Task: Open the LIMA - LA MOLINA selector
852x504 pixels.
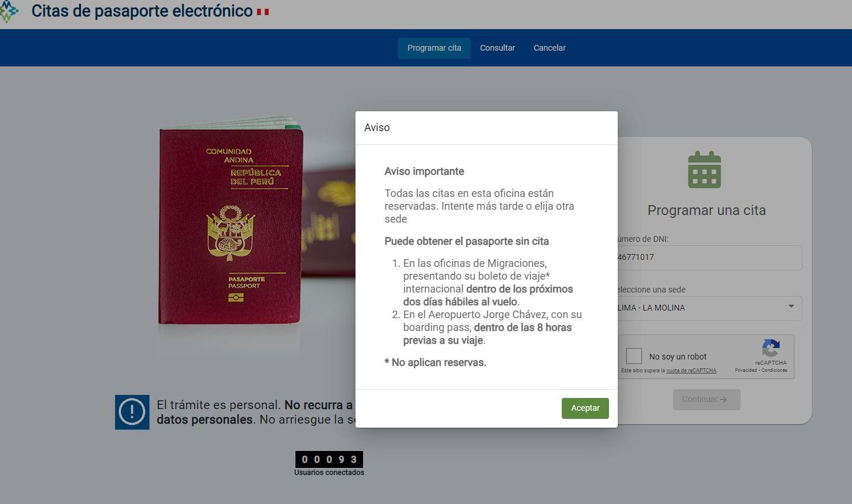Action: (709, 308)
